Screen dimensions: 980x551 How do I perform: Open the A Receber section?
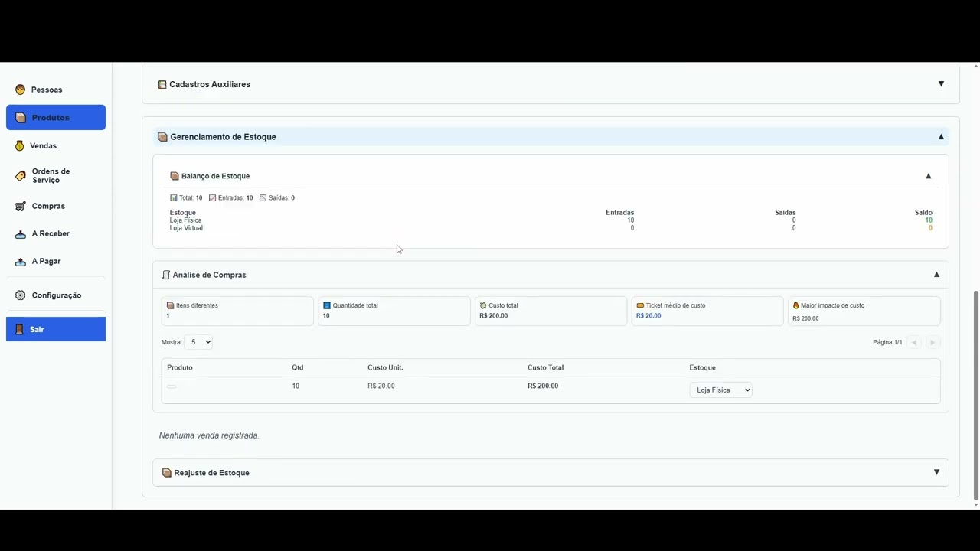pyautogui.click(x=56, y=233)
